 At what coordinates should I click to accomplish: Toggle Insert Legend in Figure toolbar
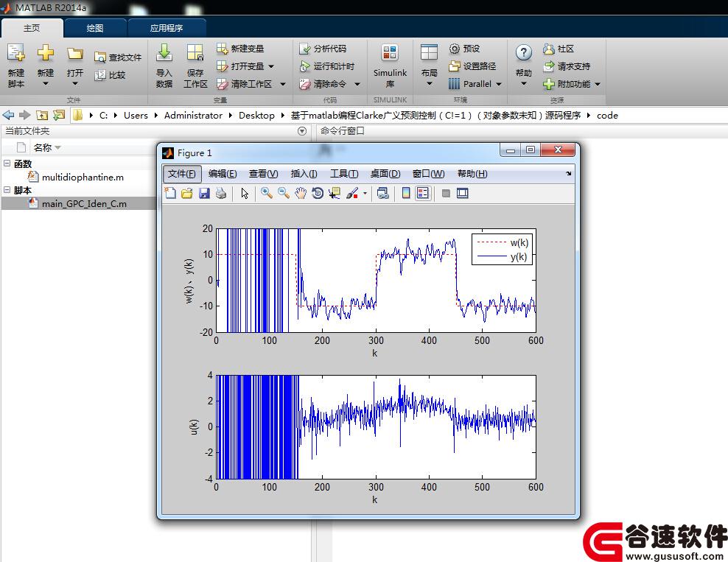423,193
